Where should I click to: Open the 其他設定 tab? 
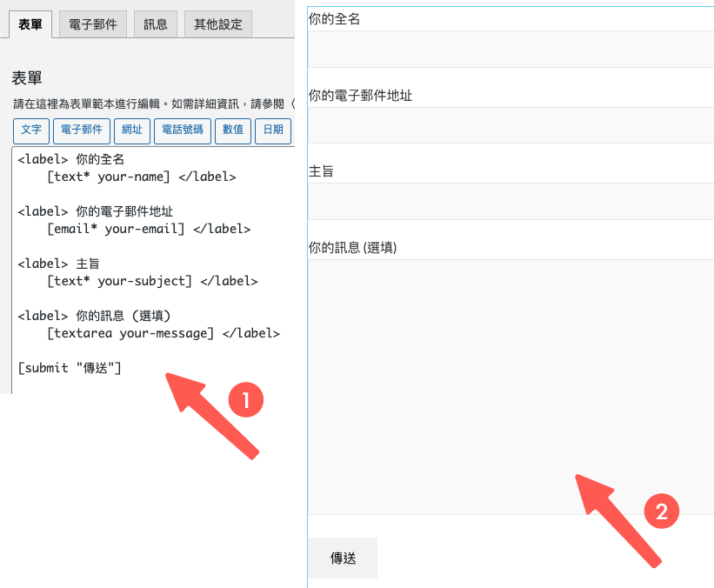pyautogui.click(x=218, y=24)
